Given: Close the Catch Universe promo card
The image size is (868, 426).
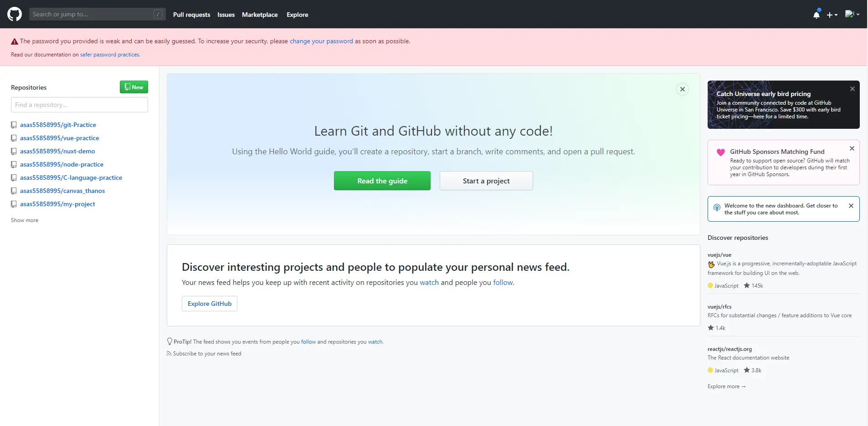Looking at the screenshot, I should (853, 89).
